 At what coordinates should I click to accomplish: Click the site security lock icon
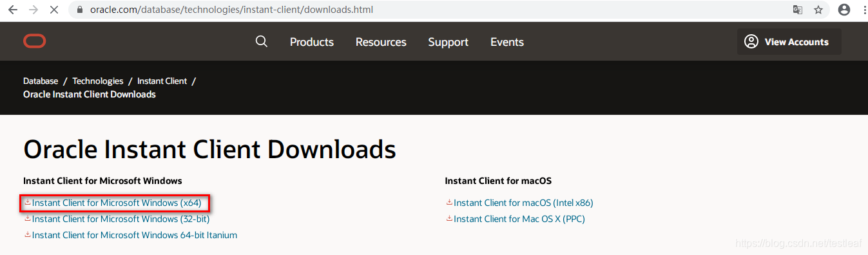(x=80, y=10)
